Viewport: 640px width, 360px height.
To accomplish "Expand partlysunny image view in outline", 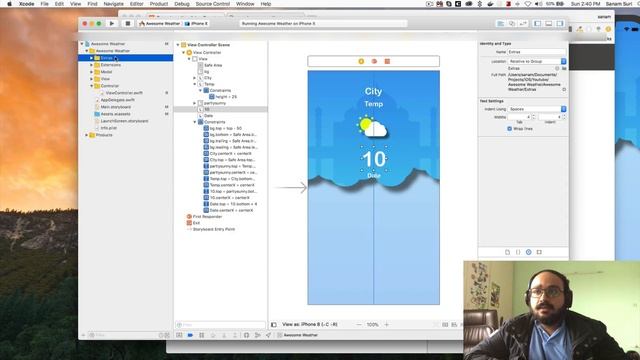I will click(195, 103).
